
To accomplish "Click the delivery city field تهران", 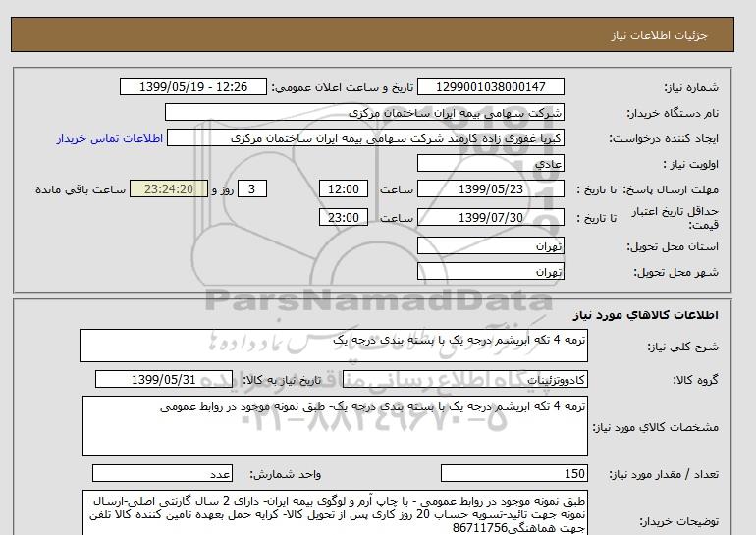I will pyautogui.click(x=490, y=271).
